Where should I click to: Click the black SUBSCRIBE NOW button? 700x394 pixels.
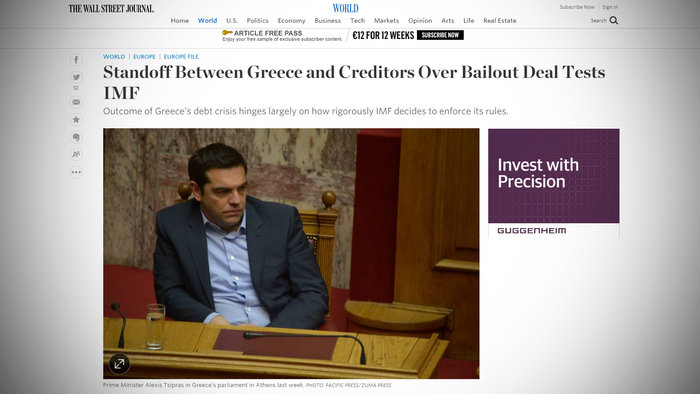[440, 35]
